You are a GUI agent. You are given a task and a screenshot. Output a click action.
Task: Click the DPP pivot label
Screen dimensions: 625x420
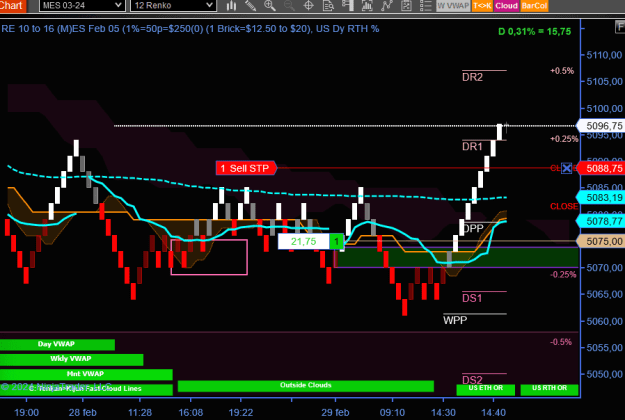point(474,229)
